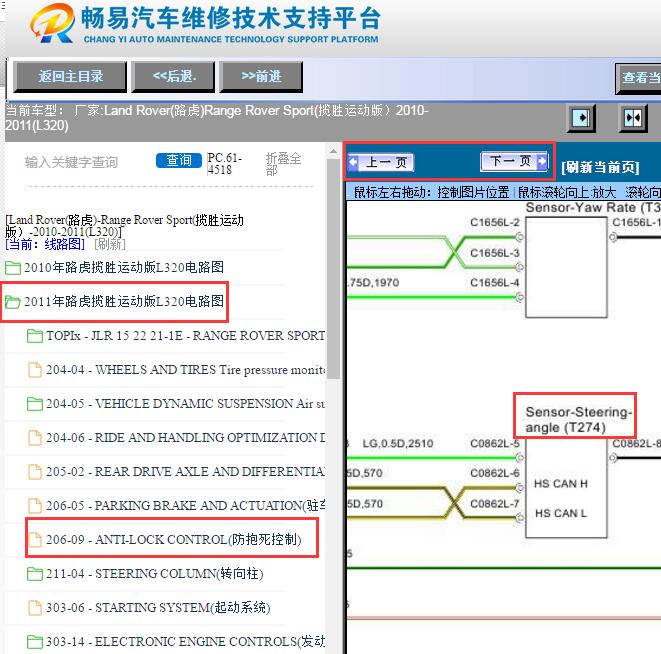
Task: Click the page icon beside 205-02 entry
Action: 35,471
